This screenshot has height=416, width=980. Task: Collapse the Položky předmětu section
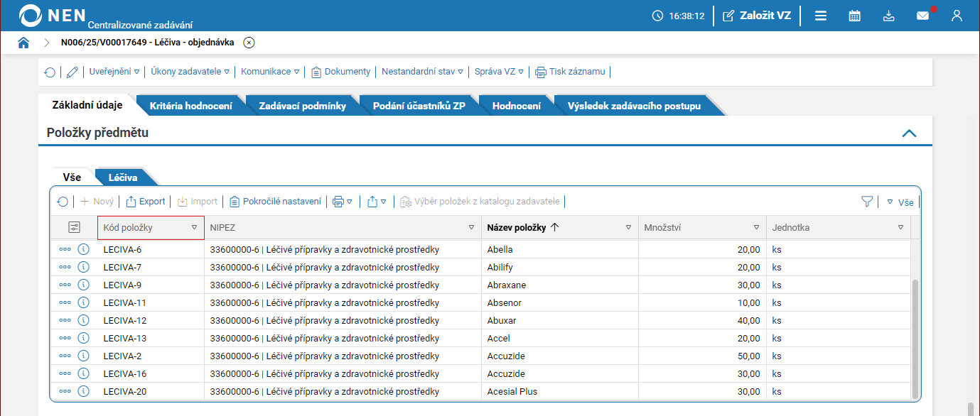908,133
